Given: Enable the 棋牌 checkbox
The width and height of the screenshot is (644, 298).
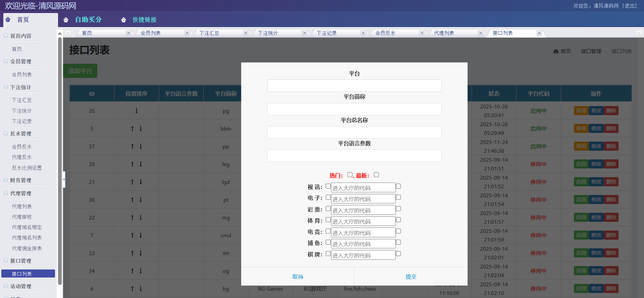Looking at the screenshot, I should (328, 254).
